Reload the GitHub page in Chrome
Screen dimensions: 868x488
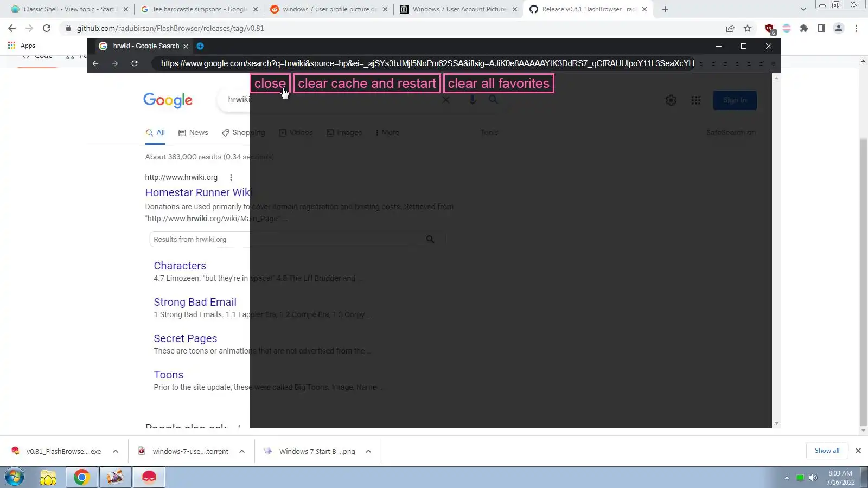pos(47,28)
